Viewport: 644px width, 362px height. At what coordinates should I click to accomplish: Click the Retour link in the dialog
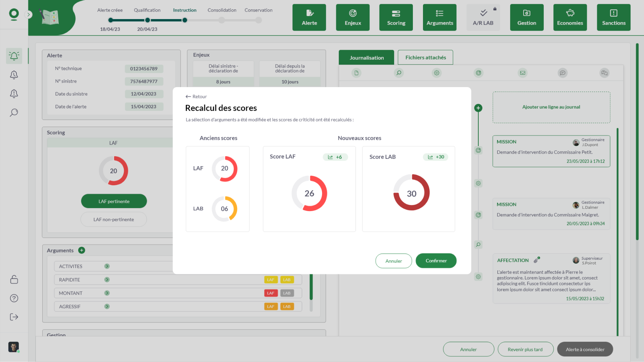(x=196, y=97)
